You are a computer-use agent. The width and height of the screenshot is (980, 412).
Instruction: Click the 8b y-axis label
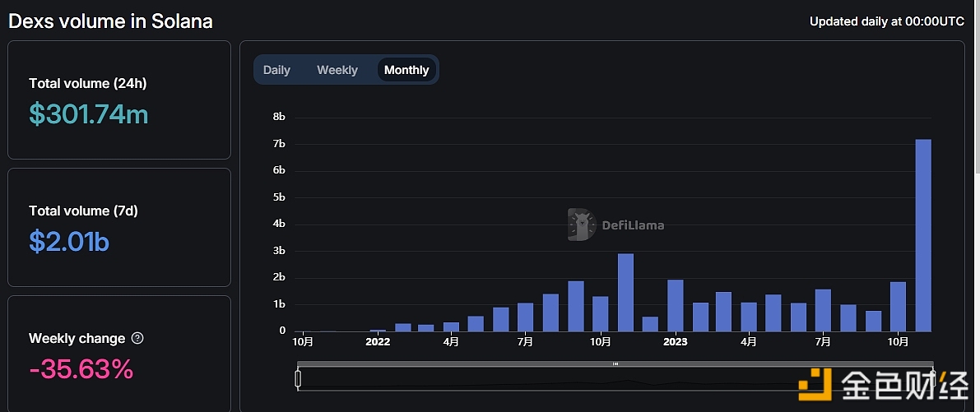point(279,117)
